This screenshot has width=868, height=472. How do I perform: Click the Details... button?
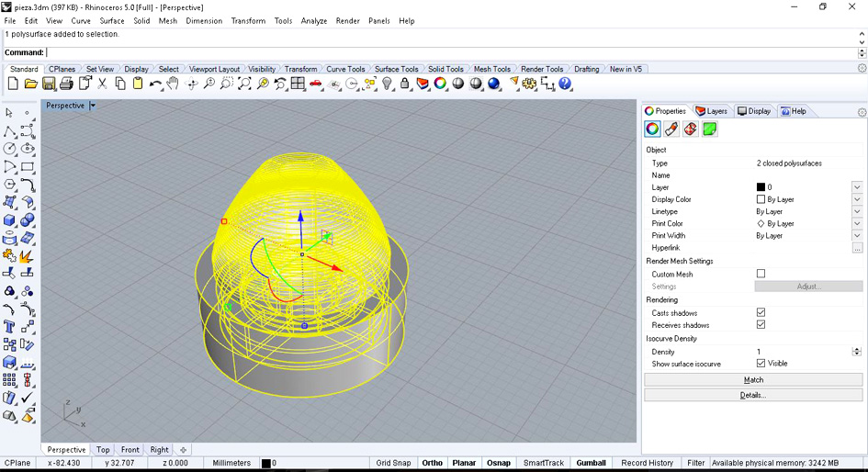(753, 395)
